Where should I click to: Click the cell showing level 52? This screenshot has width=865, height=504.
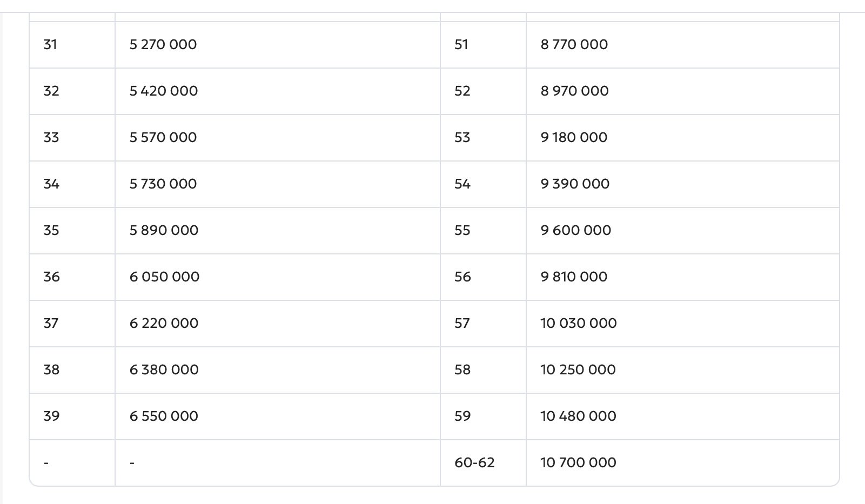[x=462, y=91]
